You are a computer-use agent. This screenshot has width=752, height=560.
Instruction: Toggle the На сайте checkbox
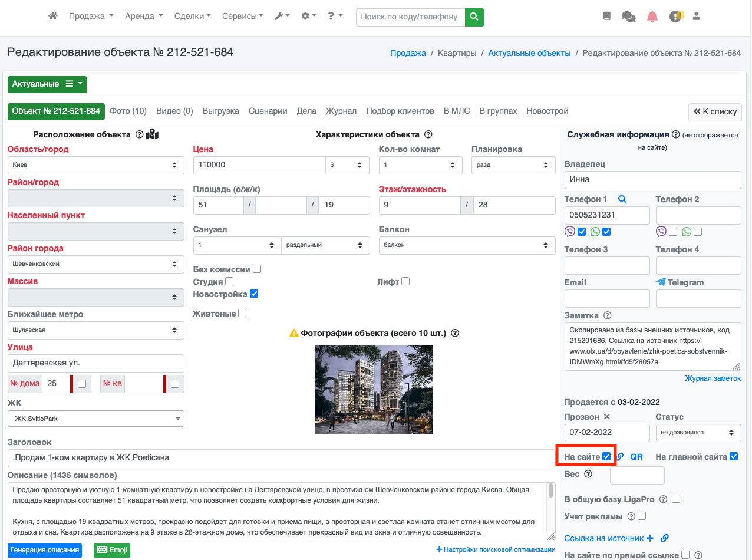click(606, 456)
